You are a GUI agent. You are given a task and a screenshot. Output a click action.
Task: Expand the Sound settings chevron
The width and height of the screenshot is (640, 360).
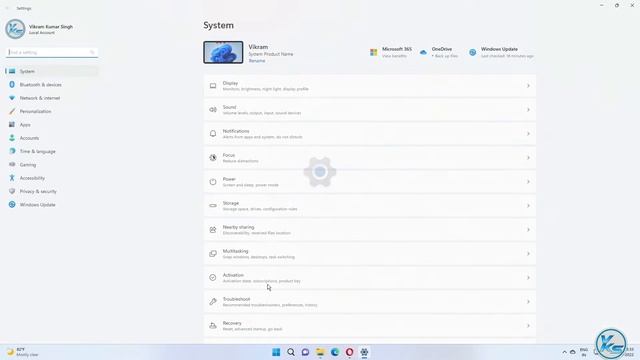click(528, 110)
